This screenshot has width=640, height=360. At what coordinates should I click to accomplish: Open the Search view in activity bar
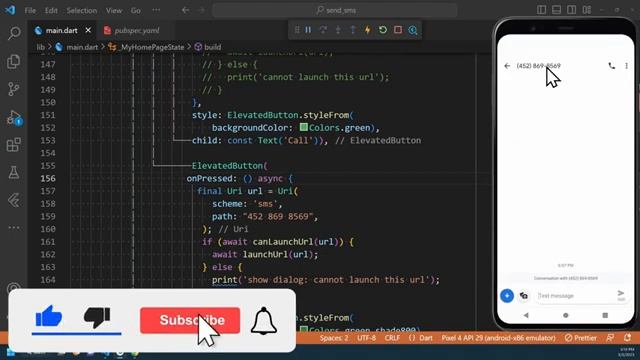pos(14,33)
